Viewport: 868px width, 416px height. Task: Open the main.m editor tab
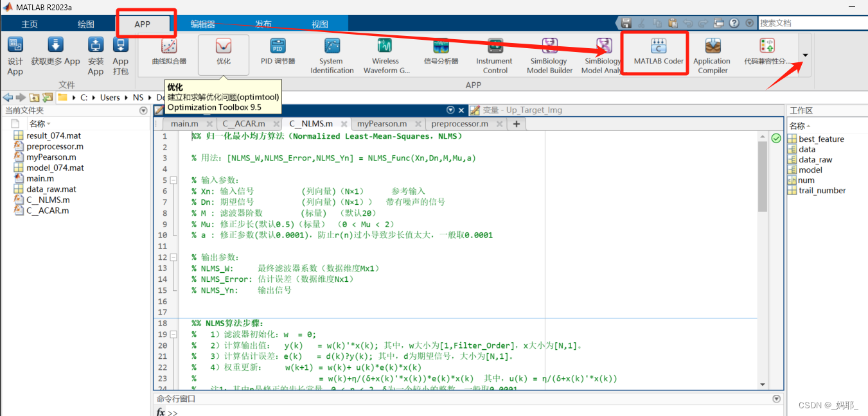184,124
